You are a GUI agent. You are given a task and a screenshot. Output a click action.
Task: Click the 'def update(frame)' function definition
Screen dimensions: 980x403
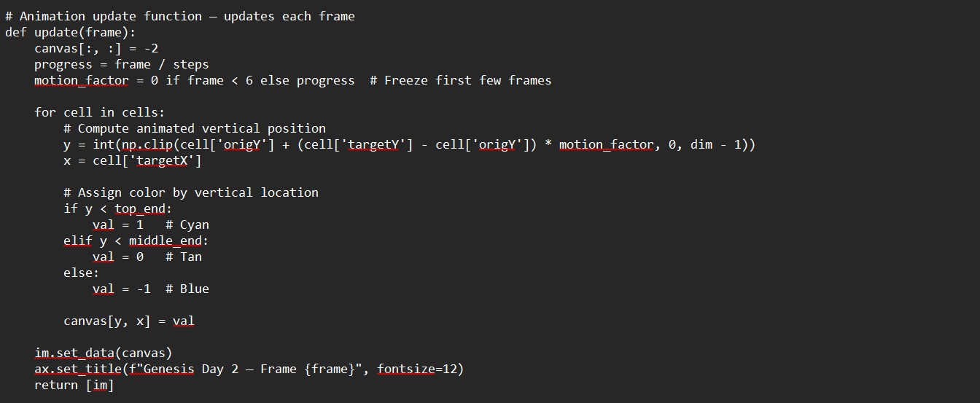point(71,32)
